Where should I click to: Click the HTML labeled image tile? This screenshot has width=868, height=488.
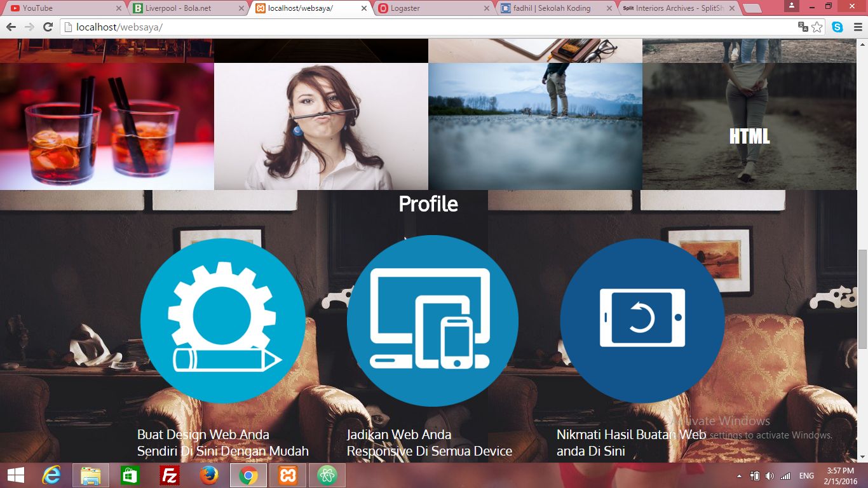coord(749,126)
